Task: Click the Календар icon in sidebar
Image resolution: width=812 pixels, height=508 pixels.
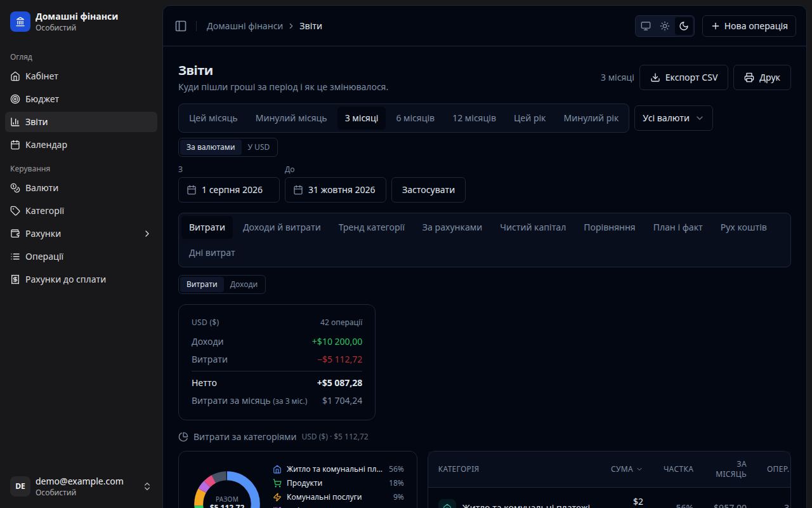Action: click(x=15, y=145)
